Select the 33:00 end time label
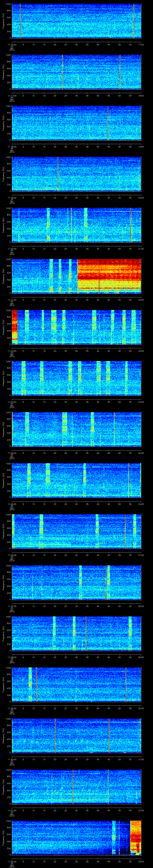Screen dimensions: 153x868 click(x=141, y=861)
